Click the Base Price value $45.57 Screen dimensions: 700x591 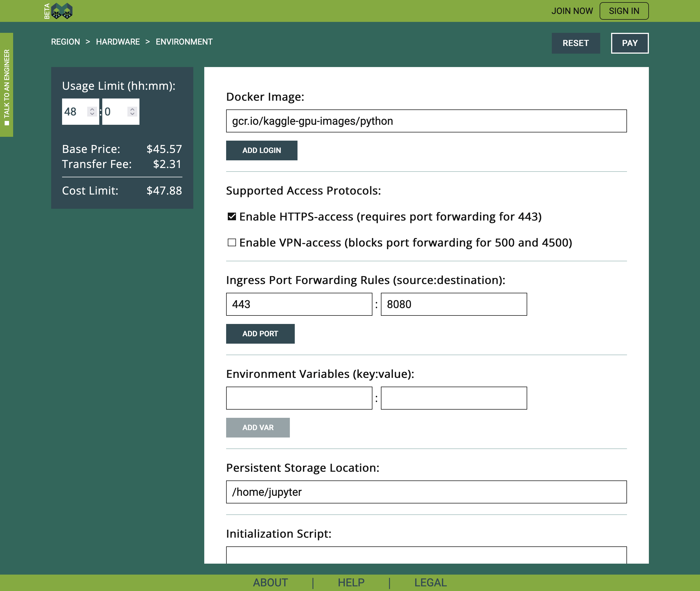(164, 149)
